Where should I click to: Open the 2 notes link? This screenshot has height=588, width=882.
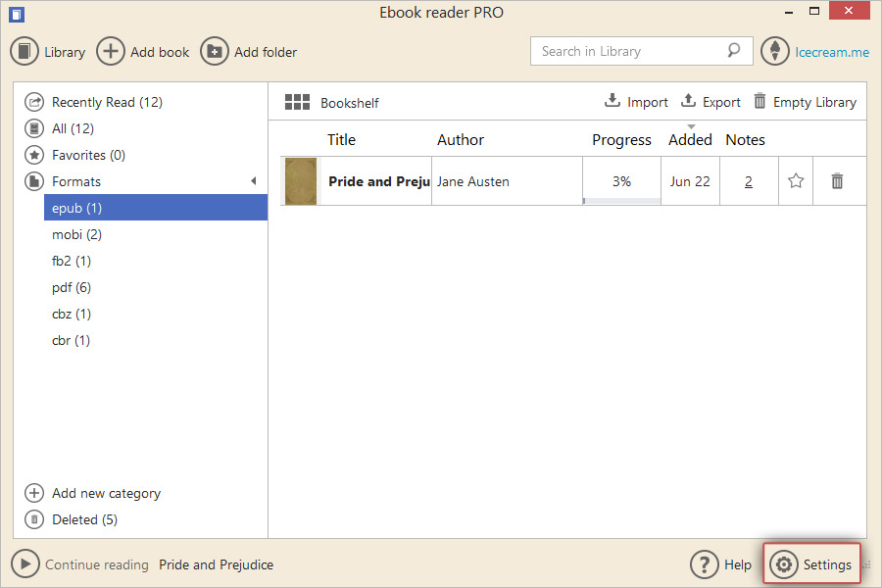pos(749,181)
